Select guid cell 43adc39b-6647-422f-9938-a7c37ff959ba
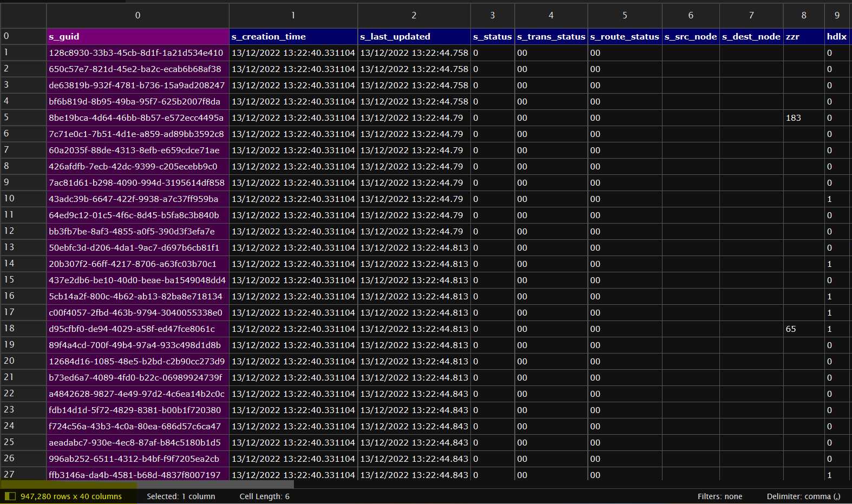The width and height of the screenshot is (852, 504). pyautogui.click(x=137, y=199)
